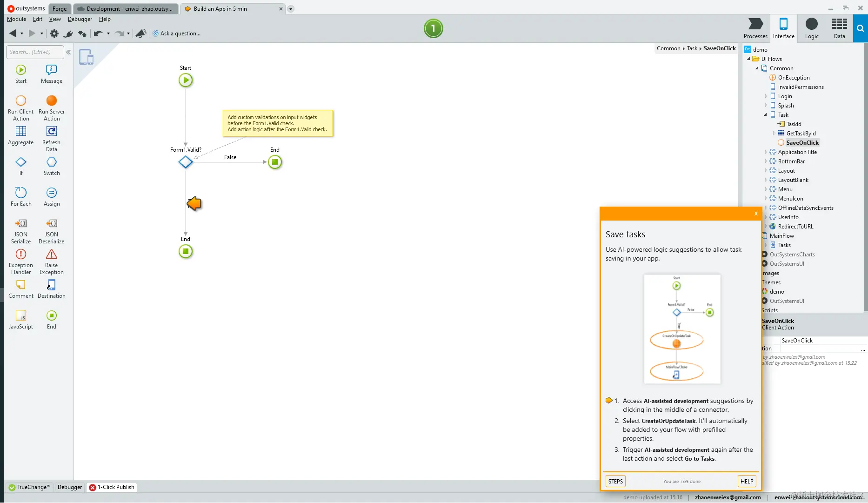Open the View menu

click(x=55, y=19)
